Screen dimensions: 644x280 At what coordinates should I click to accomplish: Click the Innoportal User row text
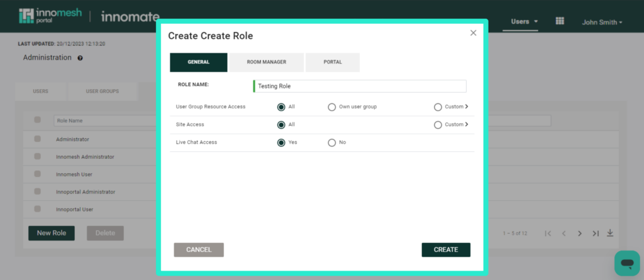(75, 209)
